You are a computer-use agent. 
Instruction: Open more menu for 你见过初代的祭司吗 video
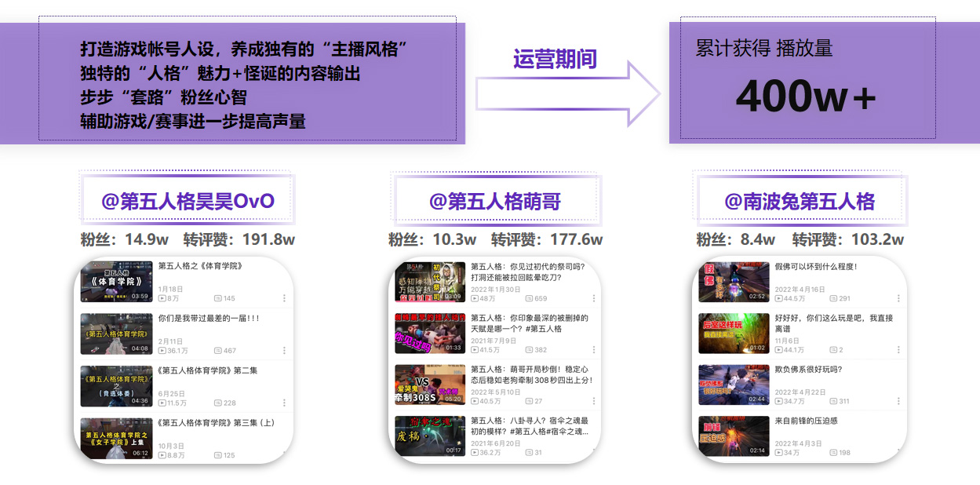[594, 298]
